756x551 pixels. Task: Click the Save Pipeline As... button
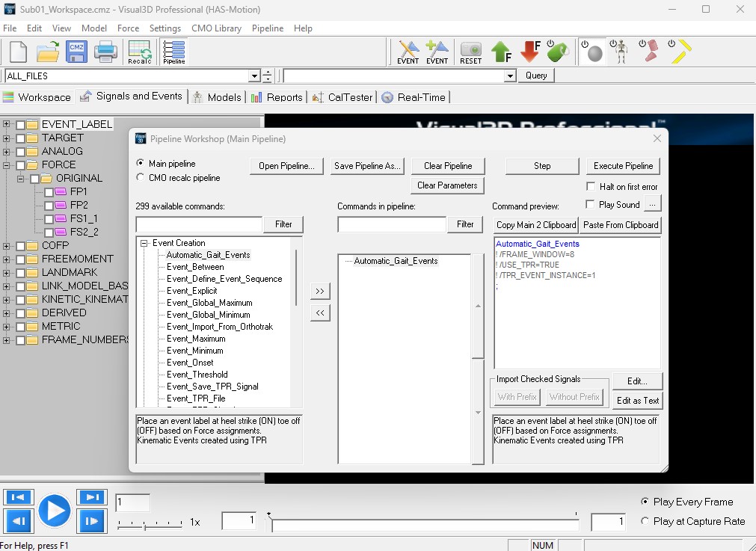tap(367, 166)
